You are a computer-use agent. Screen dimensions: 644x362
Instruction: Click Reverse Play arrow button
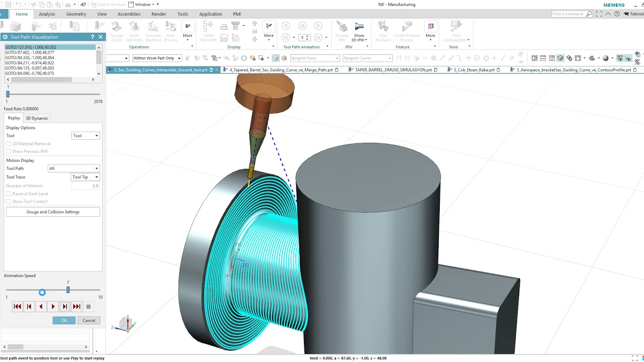41,307
